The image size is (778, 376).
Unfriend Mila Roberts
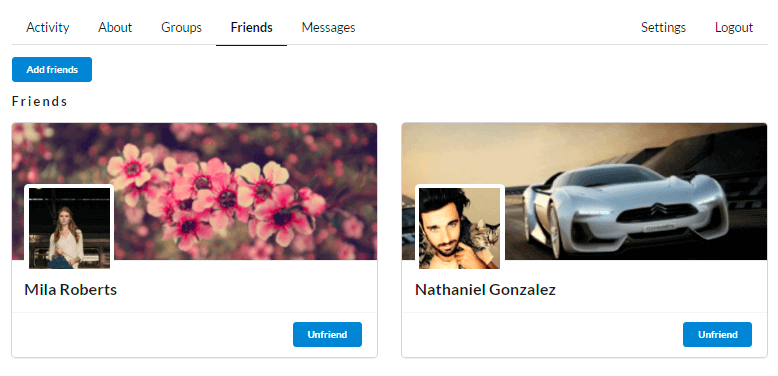point(327,334)
